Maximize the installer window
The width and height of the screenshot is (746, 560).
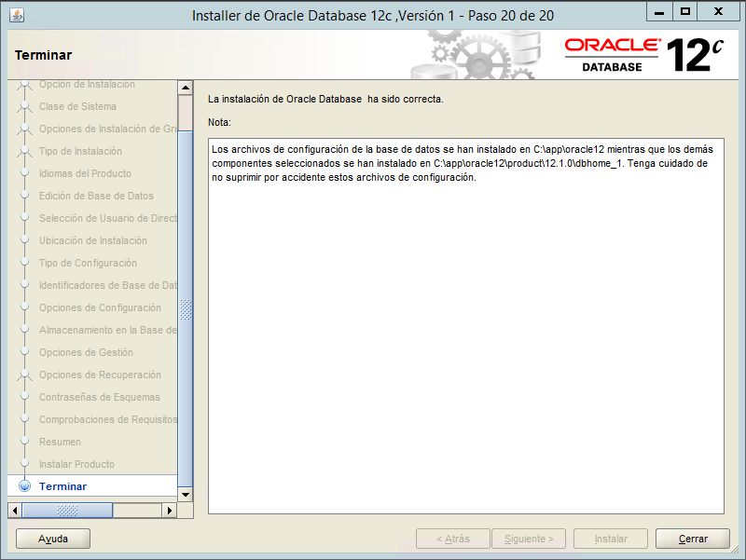tap(685, 12)
